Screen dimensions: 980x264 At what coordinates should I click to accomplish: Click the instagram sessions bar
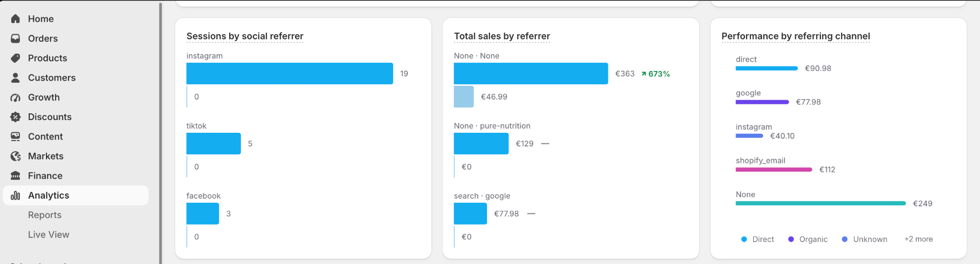tap(290, 74)
